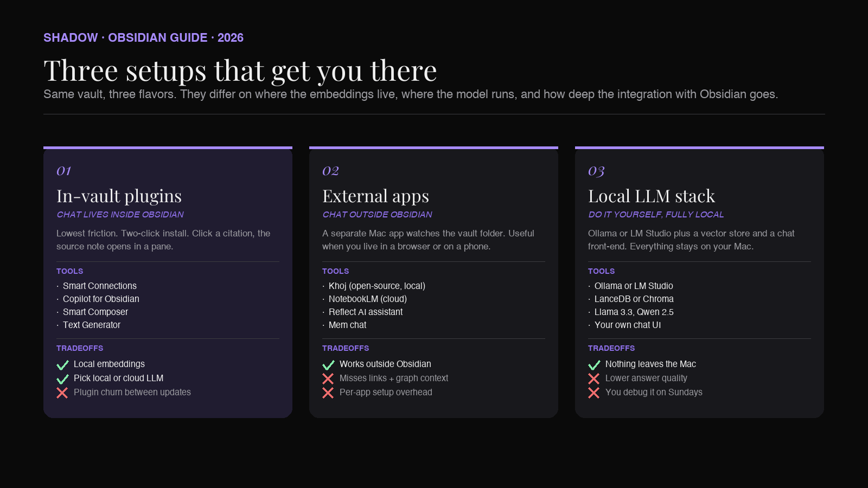This screenshot has height=488, width=868.
Task: Click red cross beside Plugin churn between updates
Action: 62,393
